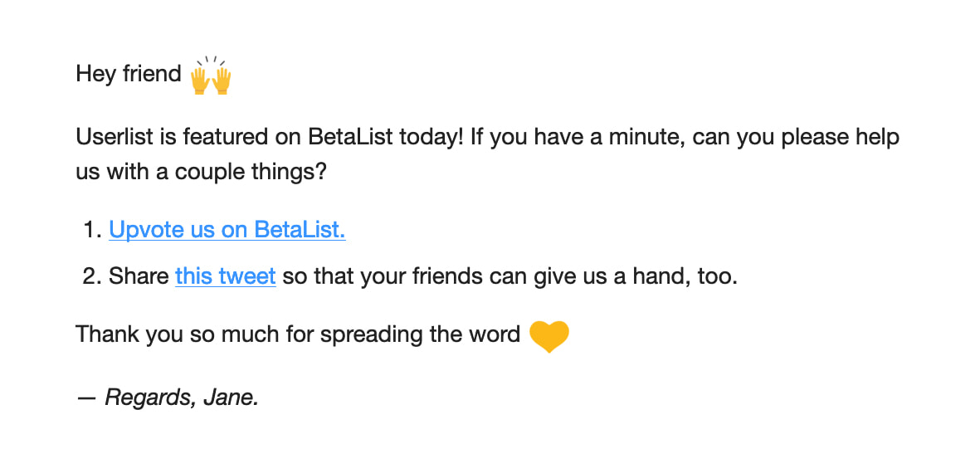
Task: Click the 'Hey friend' greeting text
Action: coord(128,74)
